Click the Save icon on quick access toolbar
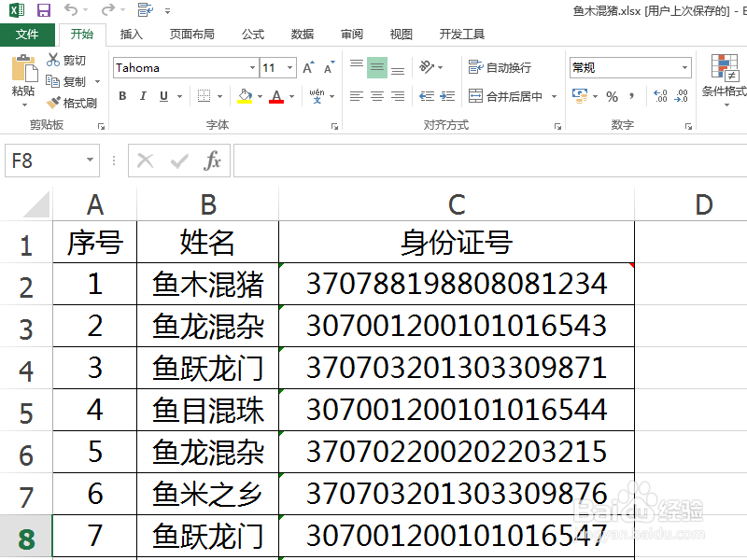This screenshot has width=747, height=560. (x=44, y=8)
